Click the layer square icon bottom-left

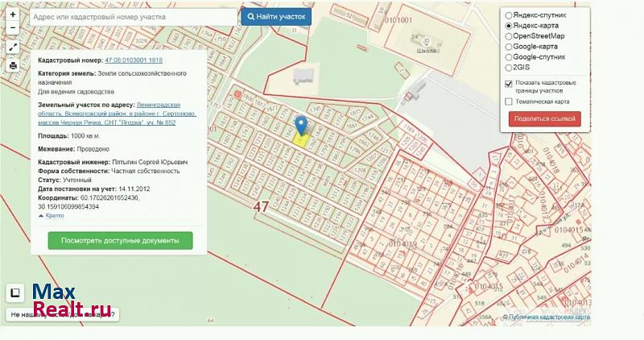point(14,293)
